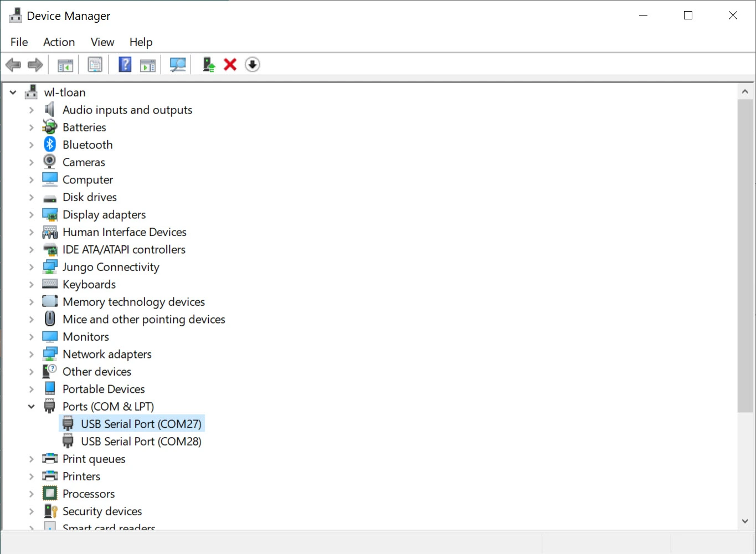Viewport: 756px width, 554px height.
Task: Expand the Network adapters category
Action: [x=32, y=355]
